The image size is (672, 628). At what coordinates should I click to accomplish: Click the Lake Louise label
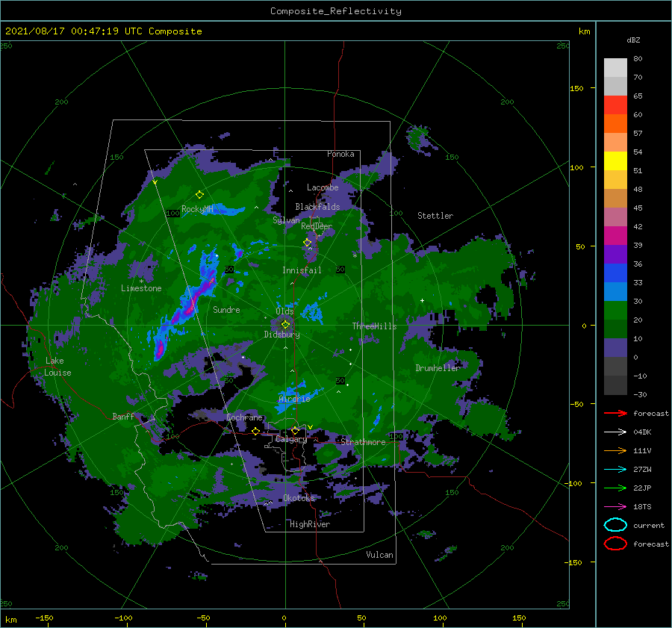point(57,367)
